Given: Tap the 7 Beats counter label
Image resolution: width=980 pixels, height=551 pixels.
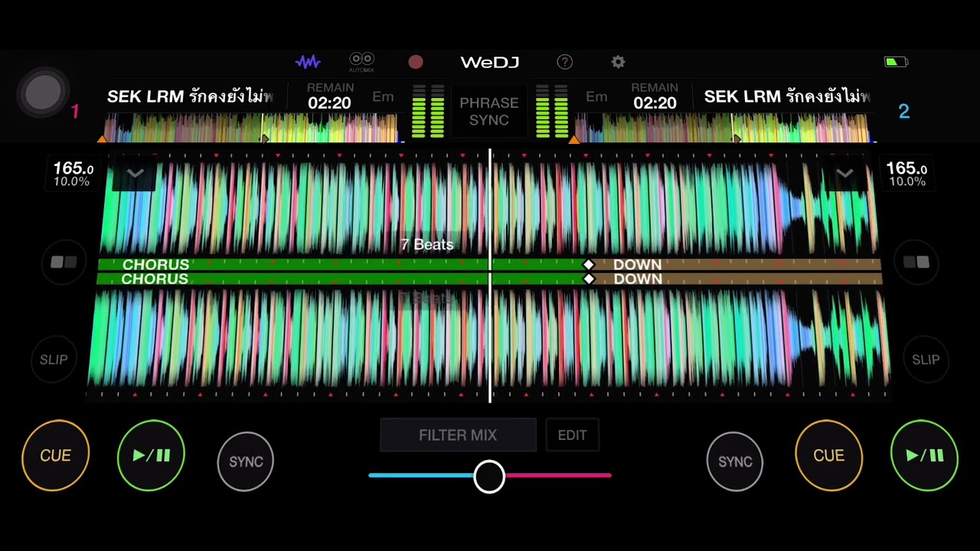Looking at the screenshot, I should pos(427,245).
